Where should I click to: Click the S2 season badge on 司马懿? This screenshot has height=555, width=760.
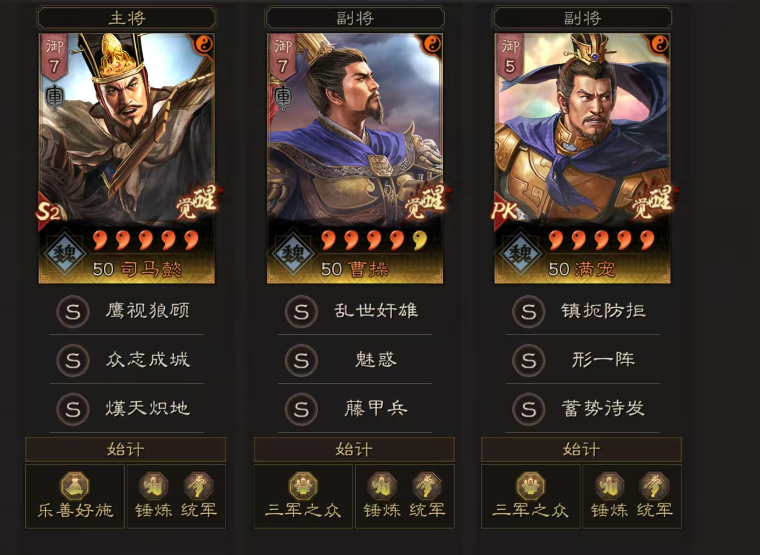[x=49, y=212]
